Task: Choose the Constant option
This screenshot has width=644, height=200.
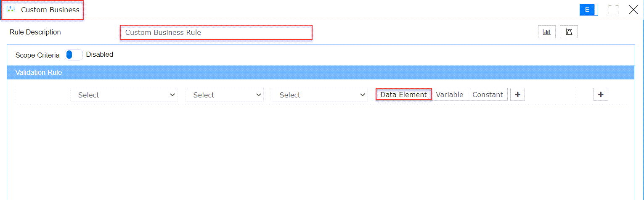Action: pyautogui.click(x=488, y=95)
